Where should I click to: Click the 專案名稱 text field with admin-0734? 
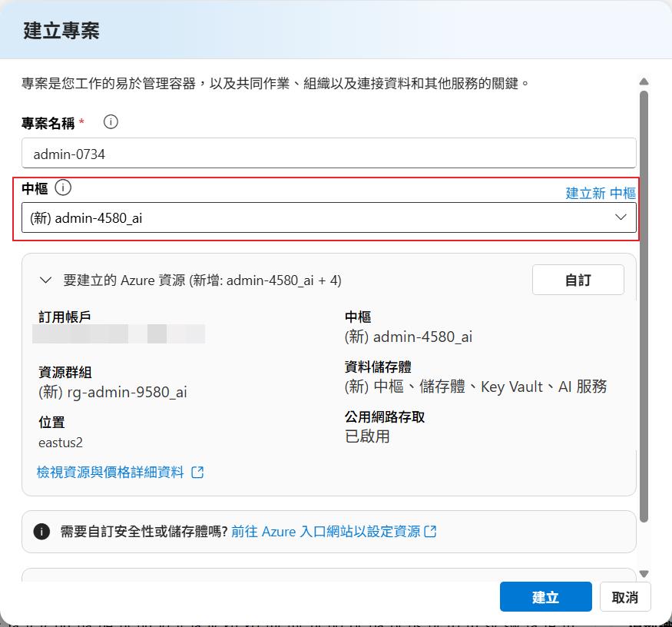[x=329, y=154]
